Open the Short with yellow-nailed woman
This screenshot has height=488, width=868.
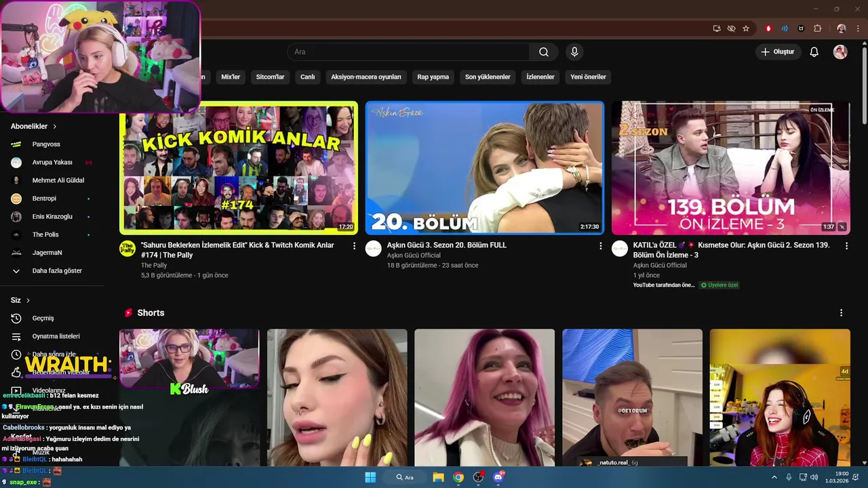(x=337, y=398)
